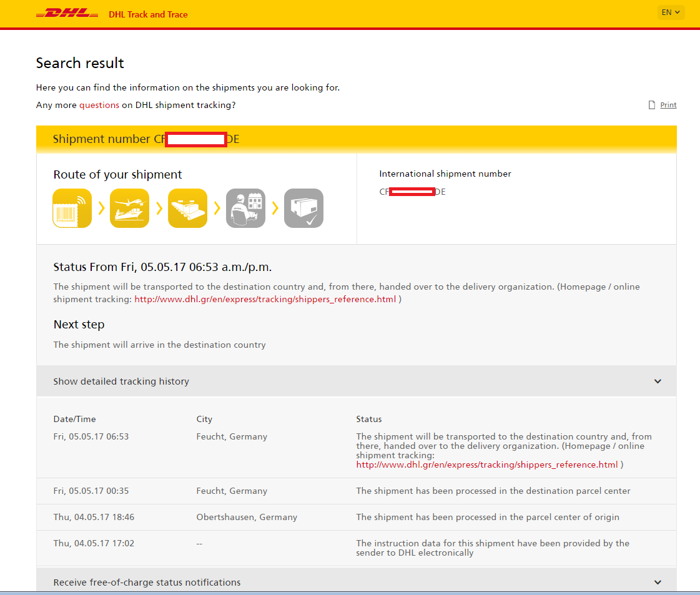Viewport: 700px width, 595px height.
Task: Click the arrow between barcode and transport icons
Action: (x=101, y=208)
